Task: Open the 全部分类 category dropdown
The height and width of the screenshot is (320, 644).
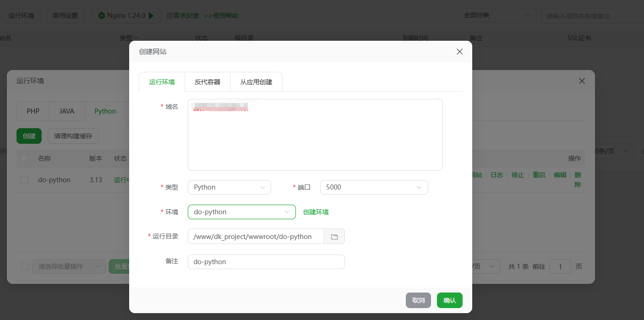Action: click(x=497, y=16)
